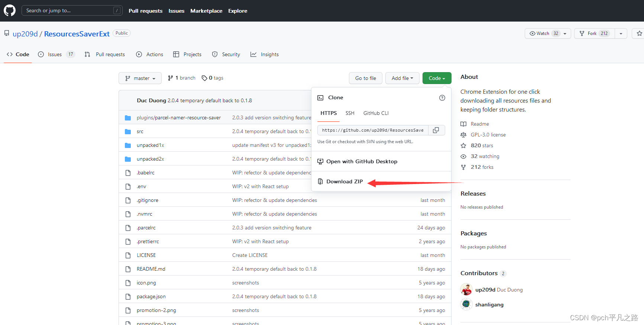Open the Insights tab
Screen dimensions: 644x325
265,54
